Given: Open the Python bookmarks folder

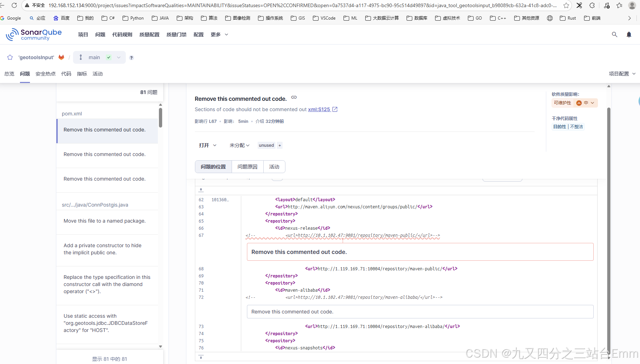Looking at the screenshot, I should coord(133,18).
